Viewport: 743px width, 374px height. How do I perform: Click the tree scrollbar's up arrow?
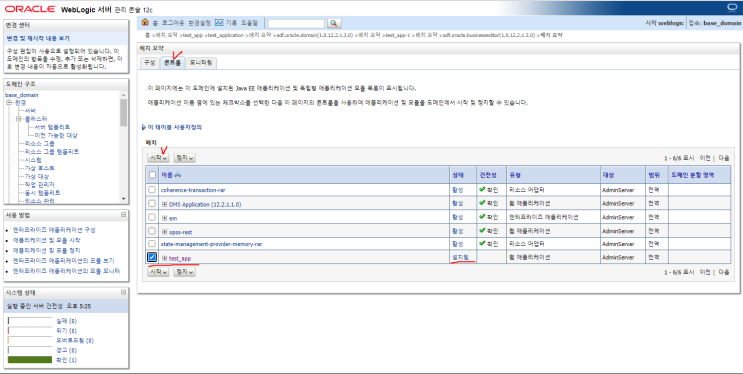(124, 94)
